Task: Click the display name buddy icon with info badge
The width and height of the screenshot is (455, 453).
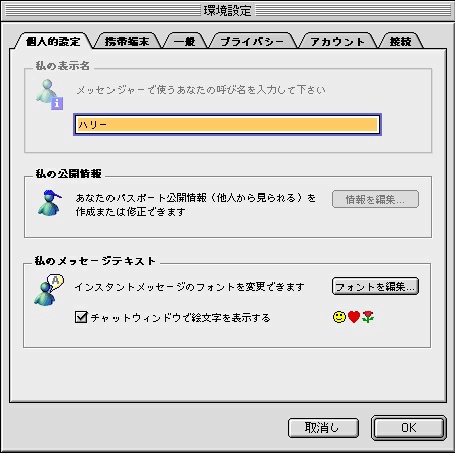Action: [x=49, y=94]
